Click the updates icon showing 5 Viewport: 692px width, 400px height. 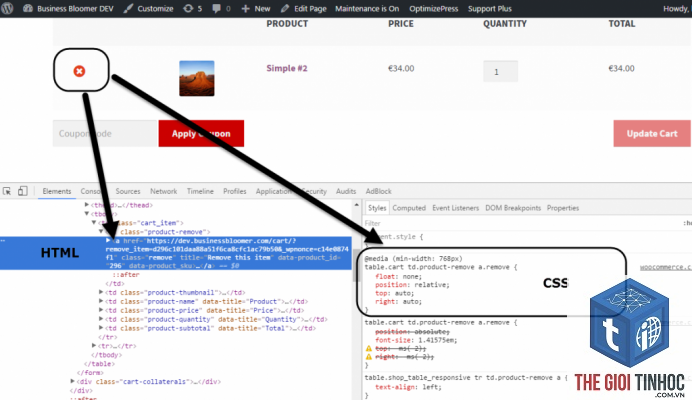click(x=192, y=8)
